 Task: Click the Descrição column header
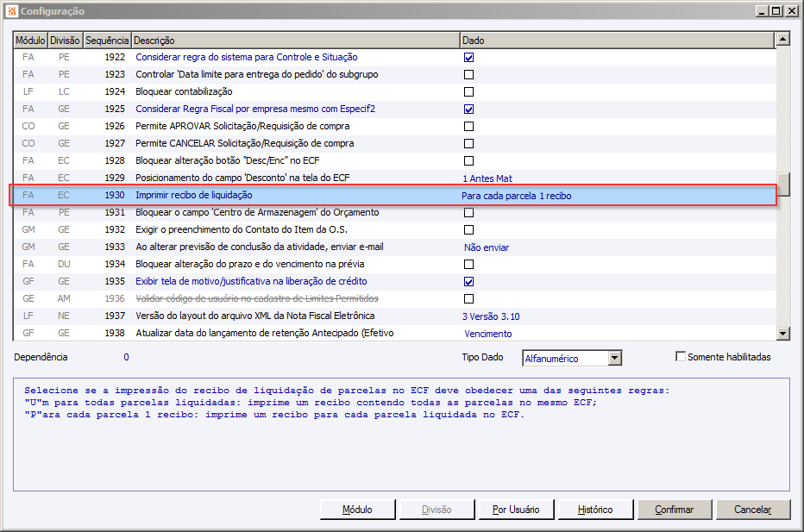click(295, 40)
